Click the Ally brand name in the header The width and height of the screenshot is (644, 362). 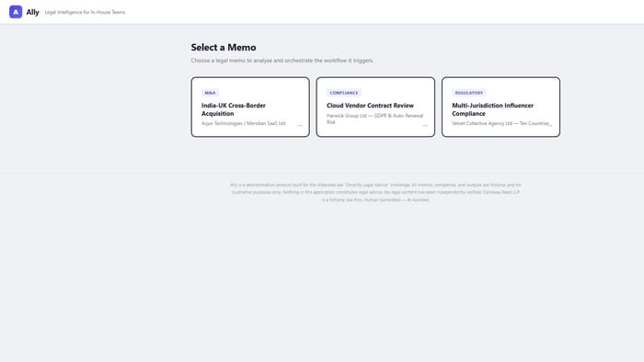[32, 12]
